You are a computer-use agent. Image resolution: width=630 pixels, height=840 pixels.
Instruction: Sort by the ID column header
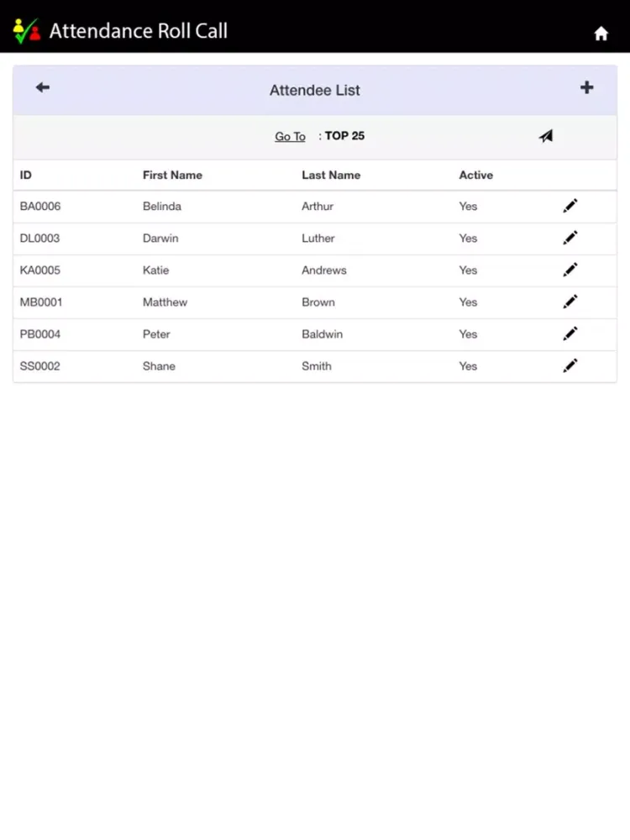tap(26, 176)
